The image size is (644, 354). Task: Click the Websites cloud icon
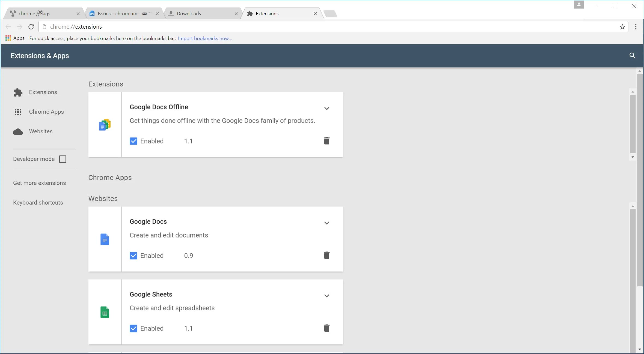pos(17,131)
